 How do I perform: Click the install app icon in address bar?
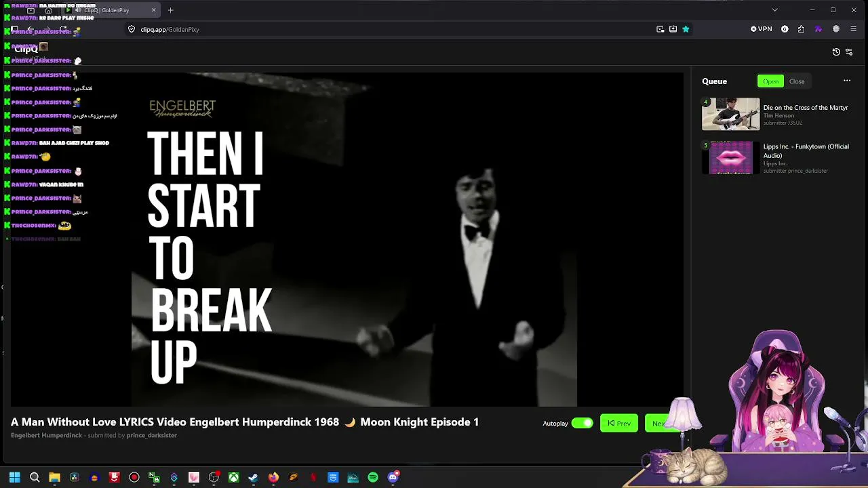point(673,29)
